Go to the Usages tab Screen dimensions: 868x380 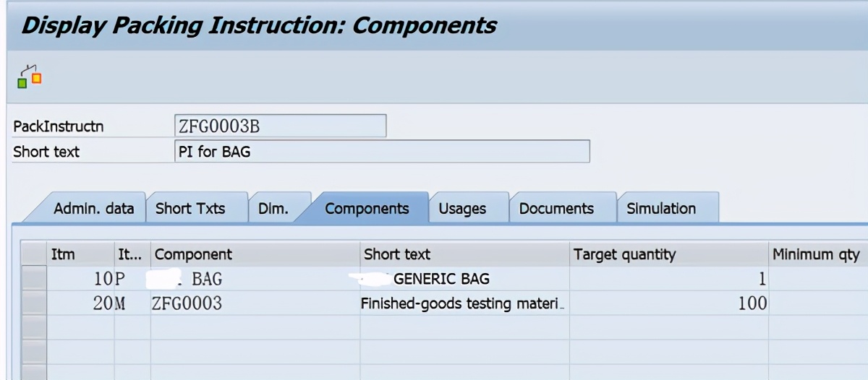[462, 209]
